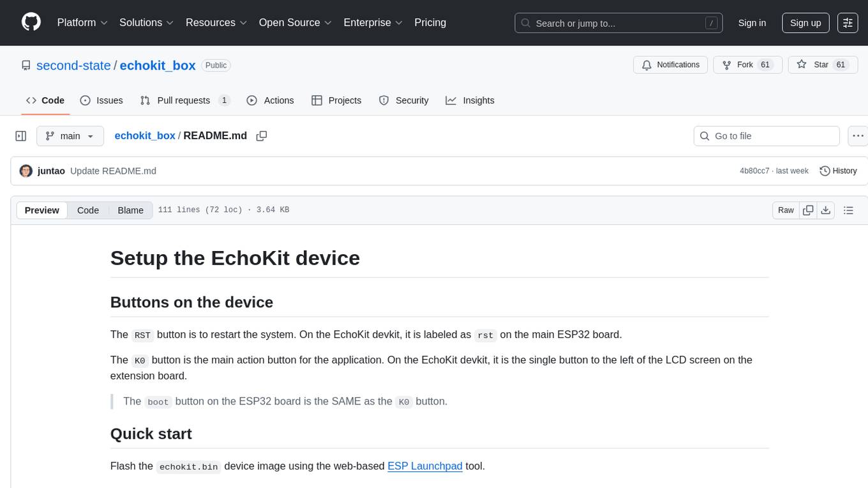The image size is (868, 488).
Task: Open the Raw file view
Action: coord(786,210)
